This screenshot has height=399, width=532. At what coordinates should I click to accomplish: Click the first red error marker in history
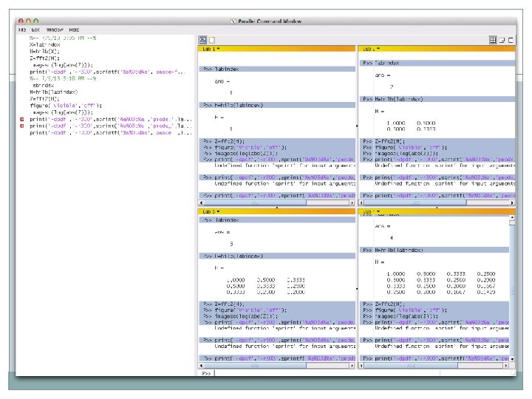tap(21, 119)
